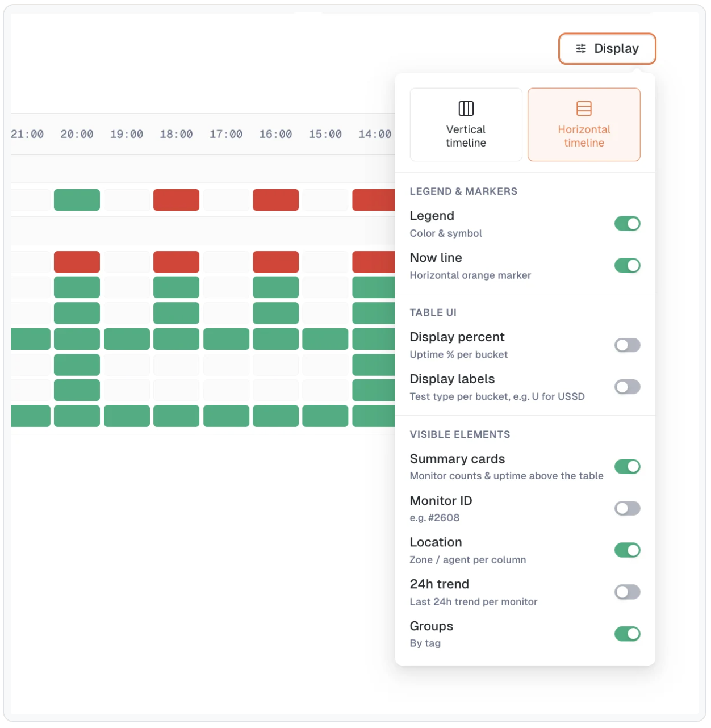
Task: Turn off the Legend toggle
Action: (x=627, y=224)
